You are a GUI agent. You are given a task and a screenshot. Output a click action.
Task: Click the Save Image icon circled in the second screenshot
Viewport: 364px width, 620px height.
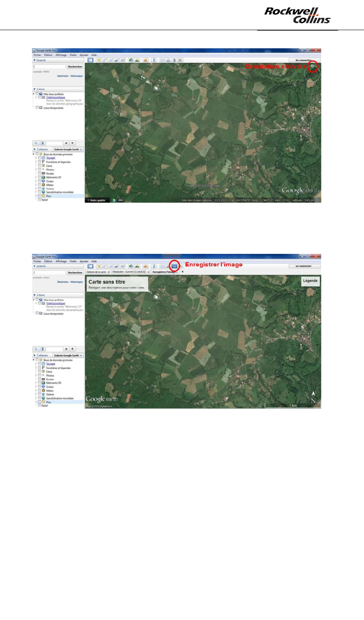coord(174,266)
